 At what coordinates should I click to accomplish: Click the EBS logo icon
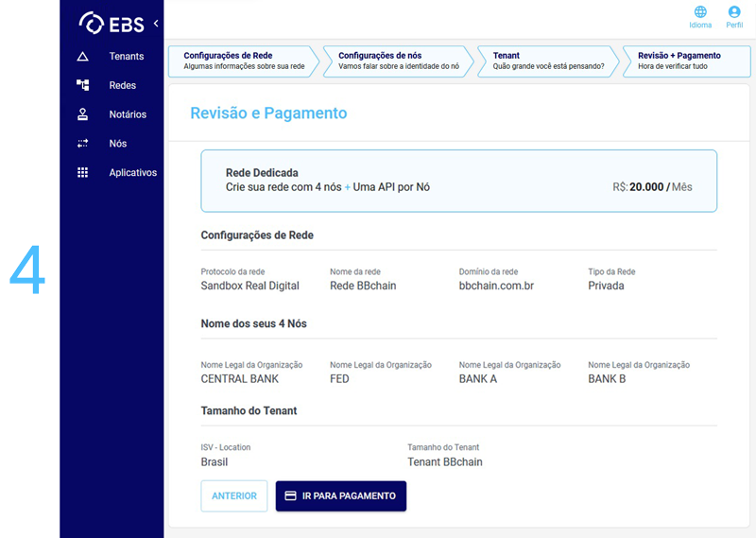92,23
